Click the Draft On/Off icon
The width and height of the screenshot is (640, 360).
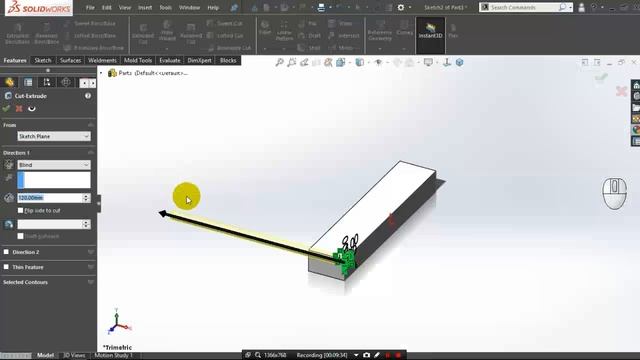point(9,224)
